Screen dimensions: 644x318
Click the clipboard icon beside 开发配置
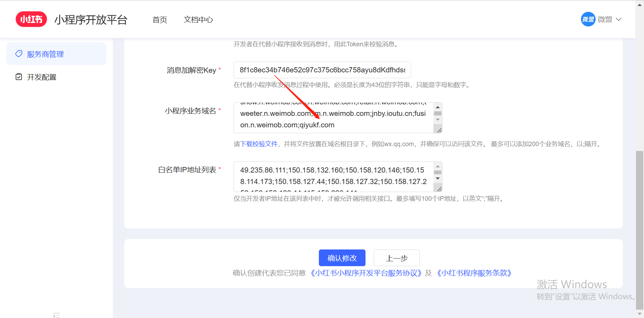[19, 77]
